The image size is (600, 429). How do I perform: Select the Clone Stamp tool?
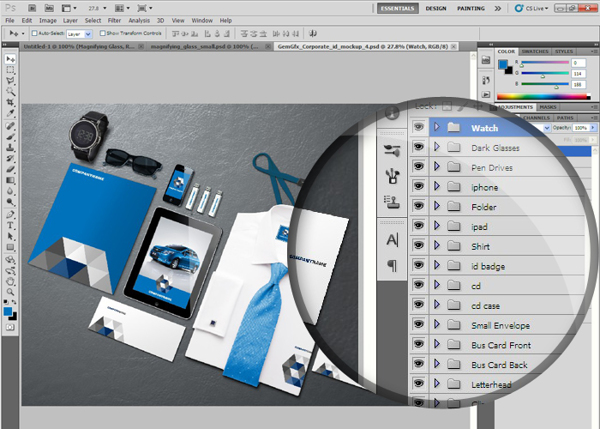(x=10, y=147)
